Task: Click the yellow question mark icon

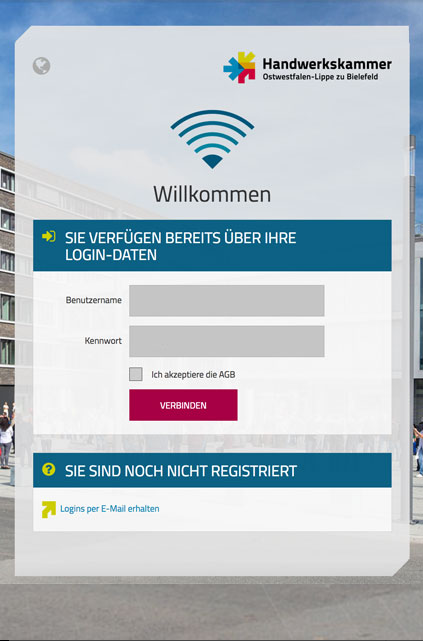Action: coord(49,469)
